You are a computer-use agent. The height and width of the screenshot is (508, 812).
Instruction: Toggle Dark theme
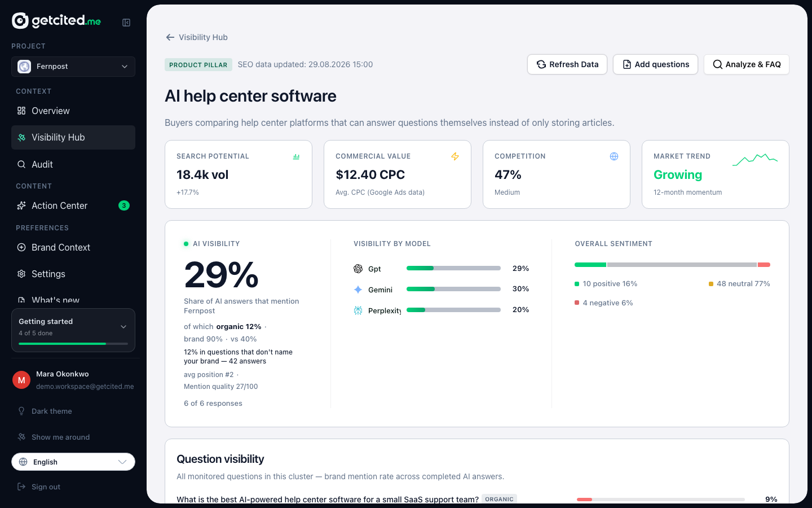click(73, 411)
